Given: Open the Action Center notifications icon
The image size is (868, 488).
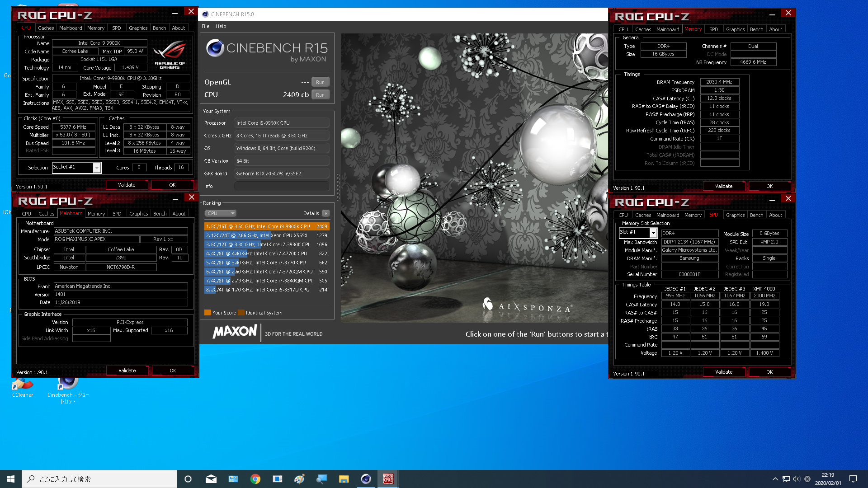Looking at the screenshot, I should click(x=853, y=479).
